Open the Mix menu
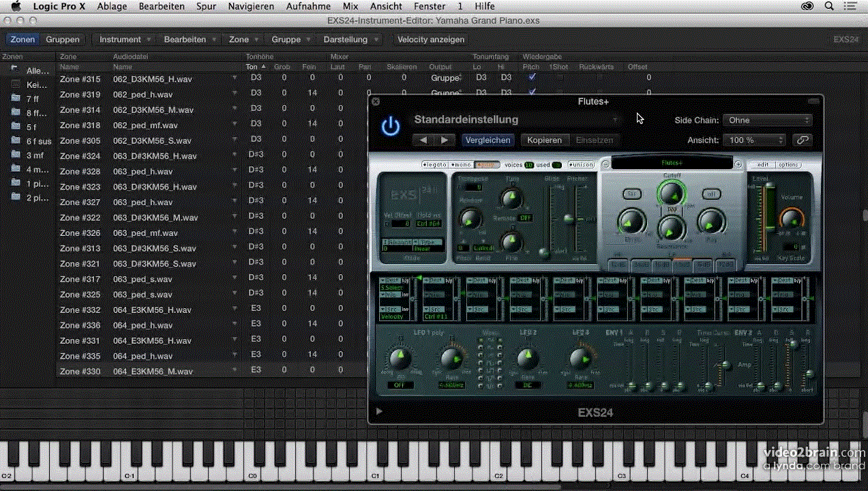This screenshot has width=868, height=491. (x=350, y=6)
